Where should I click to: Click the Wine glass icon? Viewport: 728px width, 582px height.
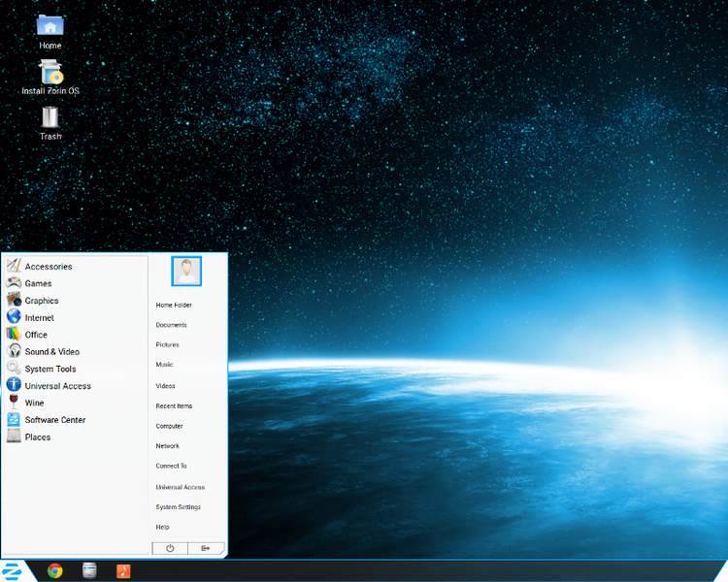point(14,402)
